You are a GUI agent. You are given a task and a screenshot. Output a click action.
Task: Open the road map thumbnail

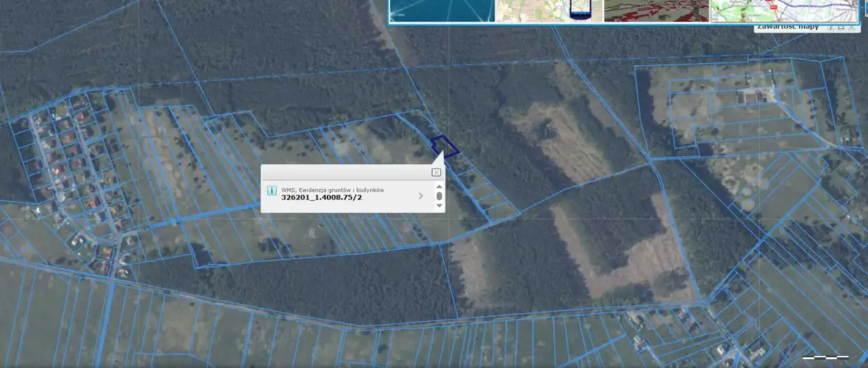point(787,11)
